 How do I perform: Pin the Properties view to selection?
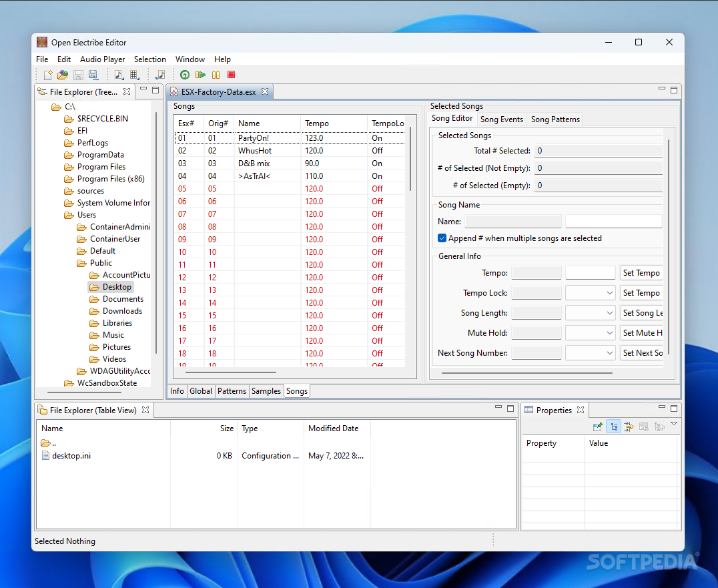pyautogui.click(x=598, y=426)
